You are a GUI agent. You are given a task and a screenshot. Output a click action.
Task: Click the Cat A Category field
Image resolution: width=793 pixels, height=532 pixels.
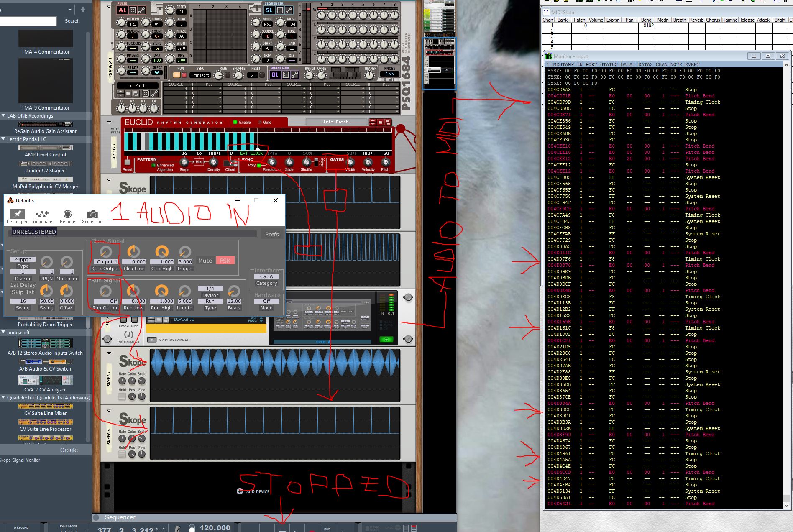pos(266,276)
